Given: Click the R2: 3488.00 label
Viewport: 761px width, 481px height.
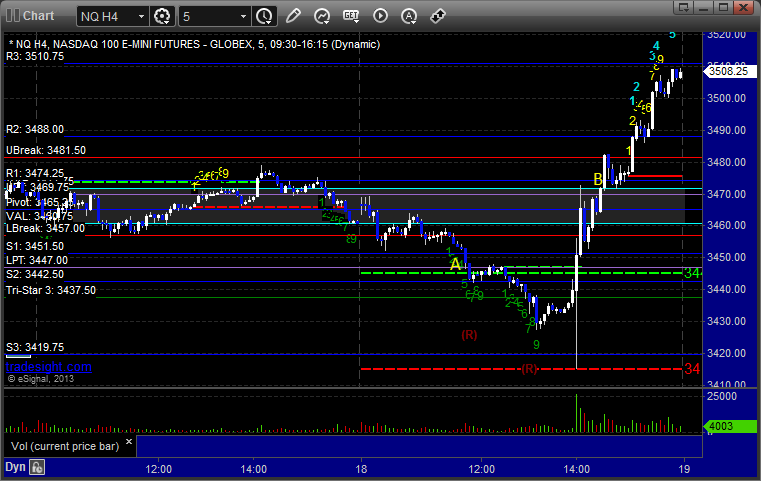Looking at the screenshot, I should 35,130.
